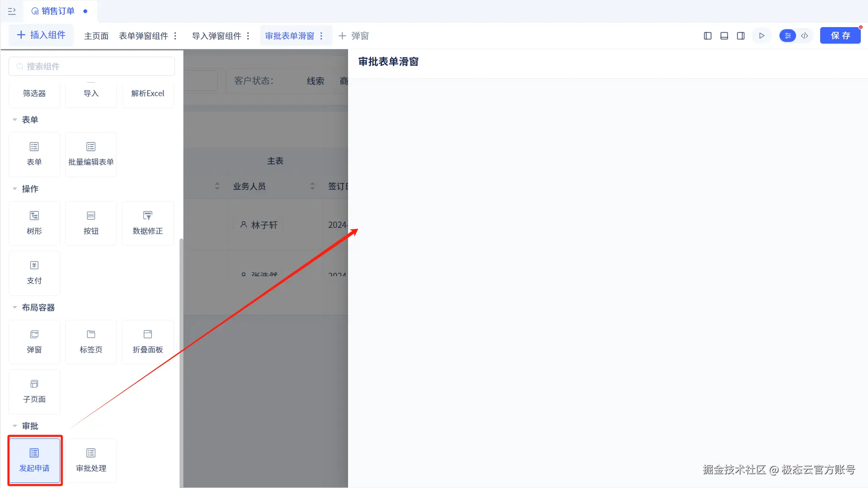The height and width of the screenshot is (488, 868).
Task: Choose the 树形 tree component
Action: point(34,223)
